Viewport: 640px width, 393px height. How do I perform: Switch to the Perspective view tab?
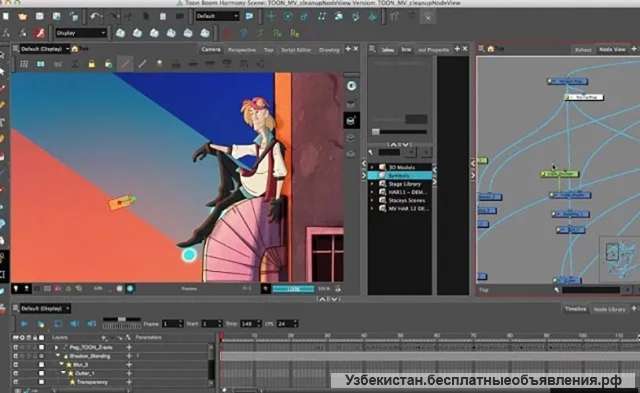242,50
